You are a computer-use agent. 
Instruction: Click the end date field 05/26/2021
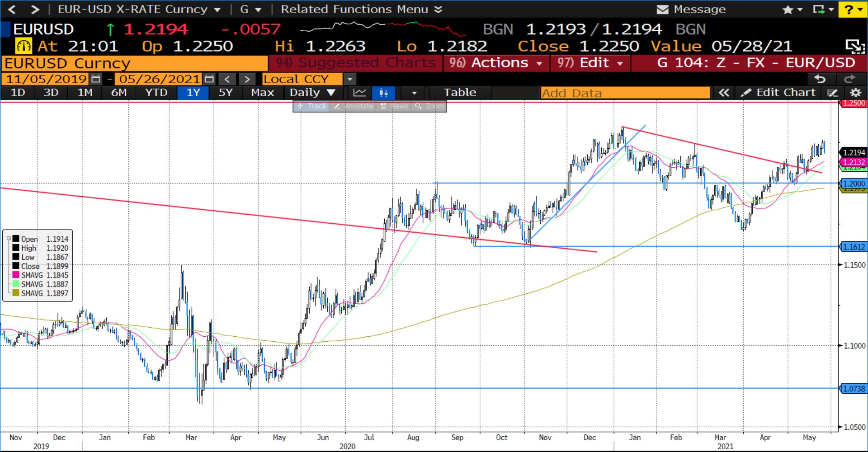[159, 79]
